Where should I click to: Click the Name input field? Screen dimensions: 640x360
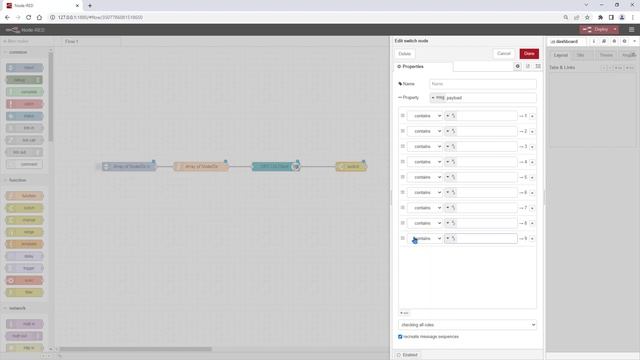pos(482,84)
